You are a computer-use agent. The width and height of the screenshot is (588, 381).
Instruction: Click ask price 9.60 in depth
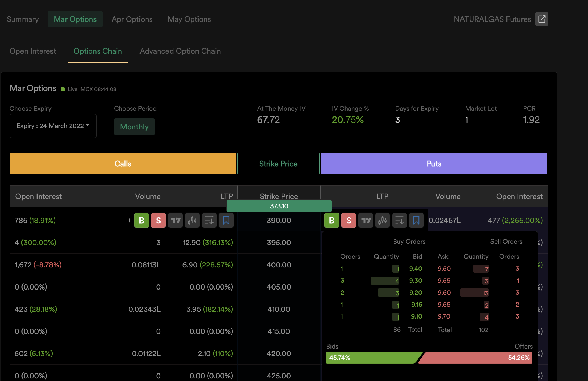point(444,293)
